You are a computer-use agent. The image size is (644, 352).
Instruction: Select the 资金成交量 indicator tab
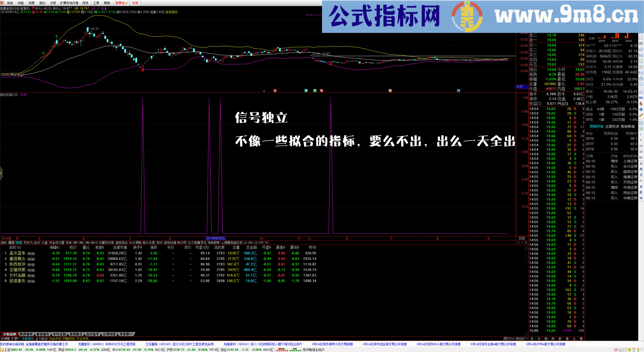(57, 243)
